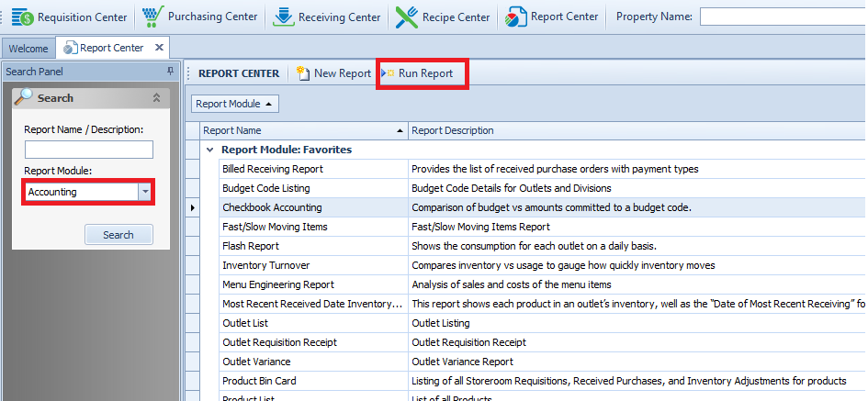The image size is (868, 401).
Task: Click the New Report icon
Action: click(x=302, y=73)
